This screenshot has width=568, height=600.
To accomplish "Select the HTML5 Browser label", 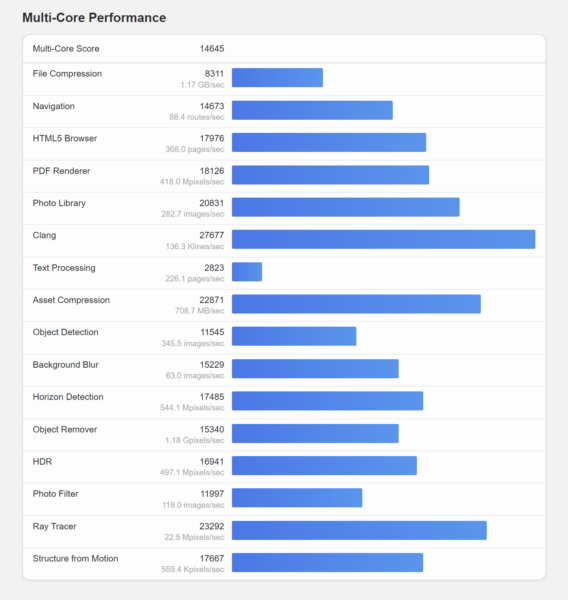I will pos(65,138).
